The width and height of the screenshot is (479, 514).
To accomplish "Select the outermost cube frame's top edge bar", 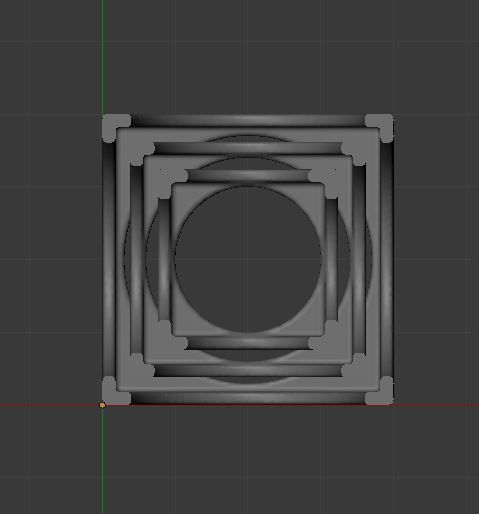I will click(248, 120).
